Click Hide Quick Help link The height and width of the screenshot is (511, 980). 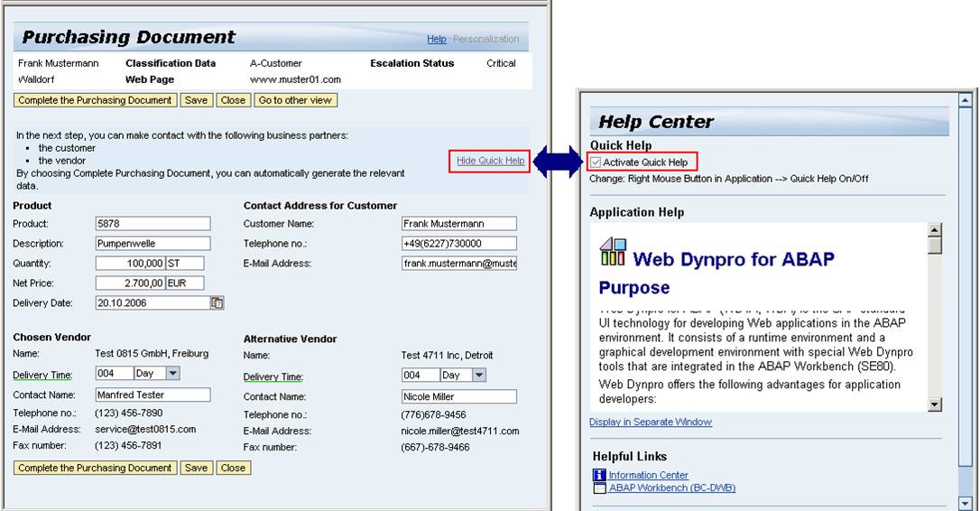point(490,161)
